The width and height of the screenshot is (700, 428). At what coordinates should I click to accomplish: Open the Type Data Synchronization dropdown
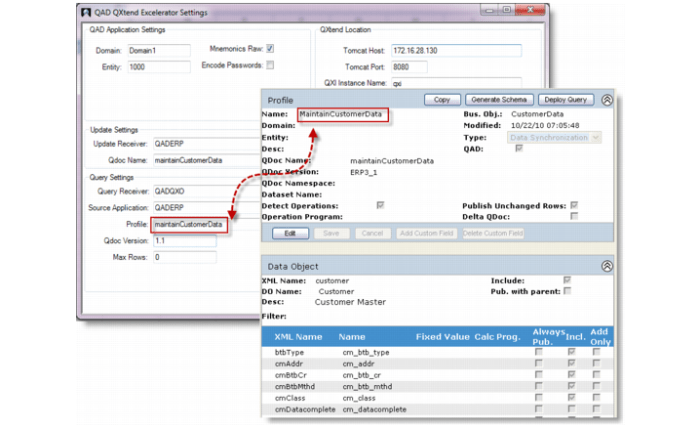coord(554,137)
